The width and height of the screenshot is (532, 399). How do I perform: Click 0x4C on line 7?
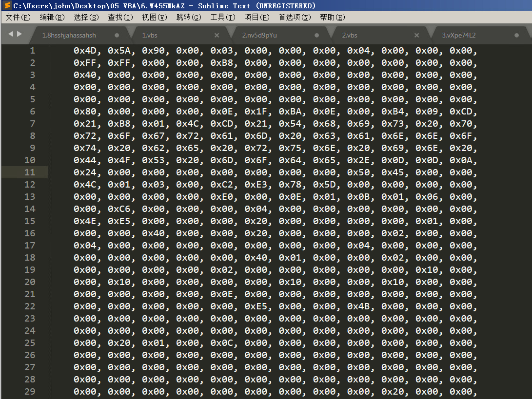pos(188,124)
